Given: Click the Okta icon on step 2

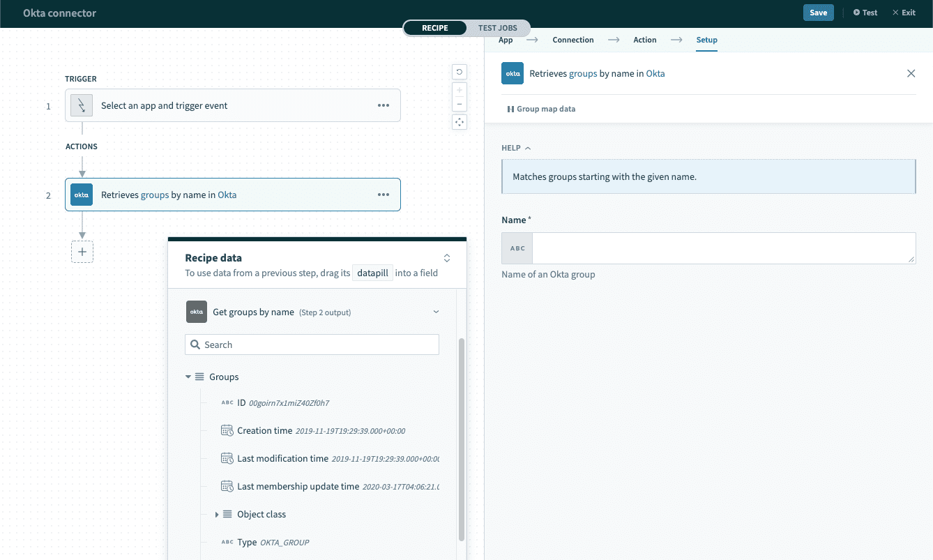Looking at the screenshot, I should [x=80, y=195].
